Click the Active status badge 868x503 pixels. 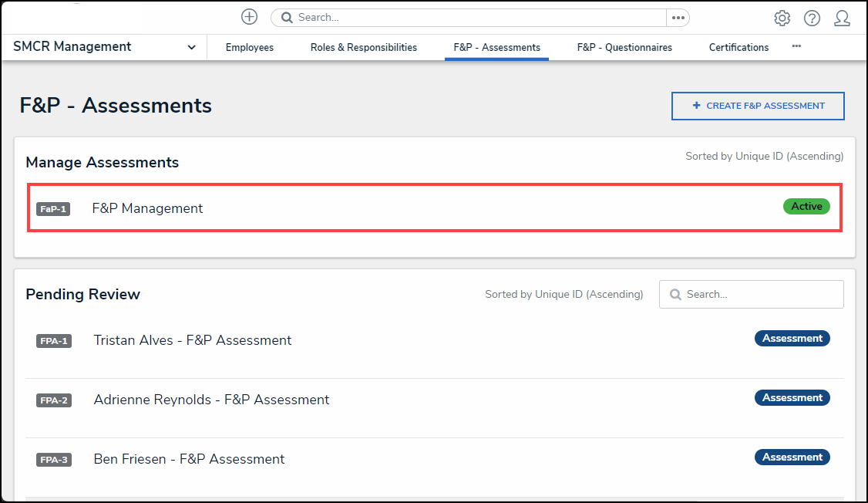coord(806,206)
